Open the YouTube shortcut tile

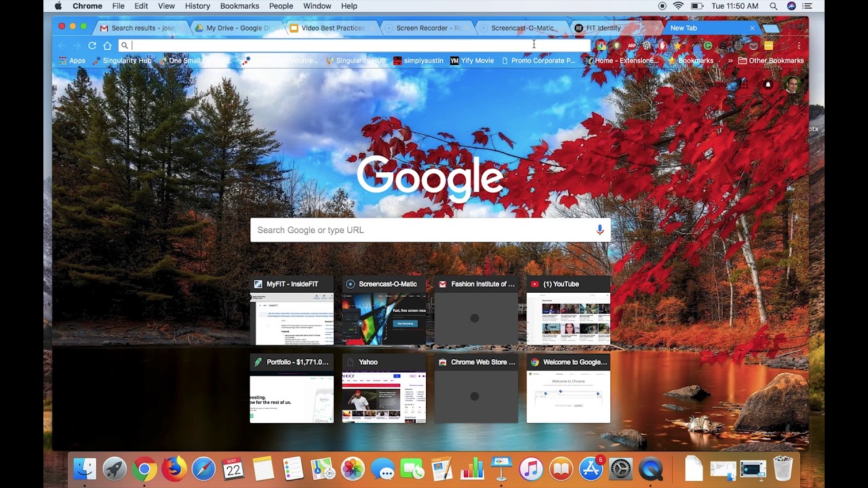pos(568,311)
